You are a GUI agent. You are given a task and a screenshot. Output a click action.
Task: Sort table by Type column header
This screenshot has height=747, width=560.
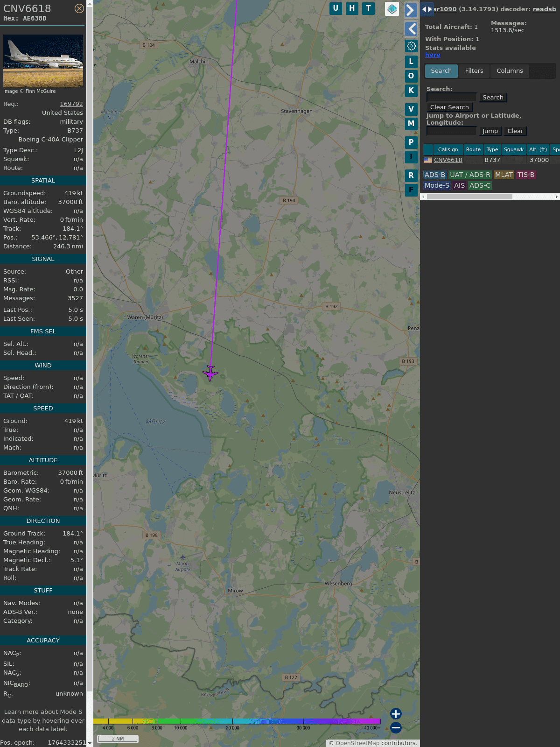492,149
